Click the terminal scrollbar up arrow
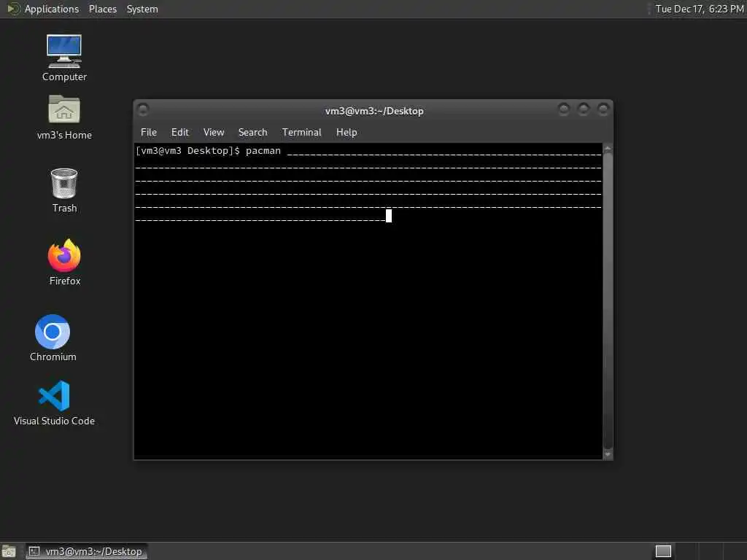Viewport: 747px width, 560px height. click(x=608, y=149)
